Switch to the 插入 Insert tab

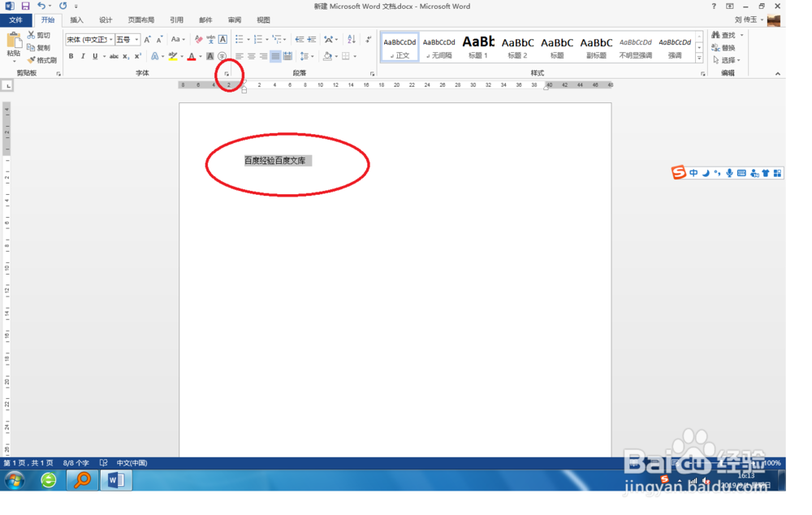coord(76,20)
